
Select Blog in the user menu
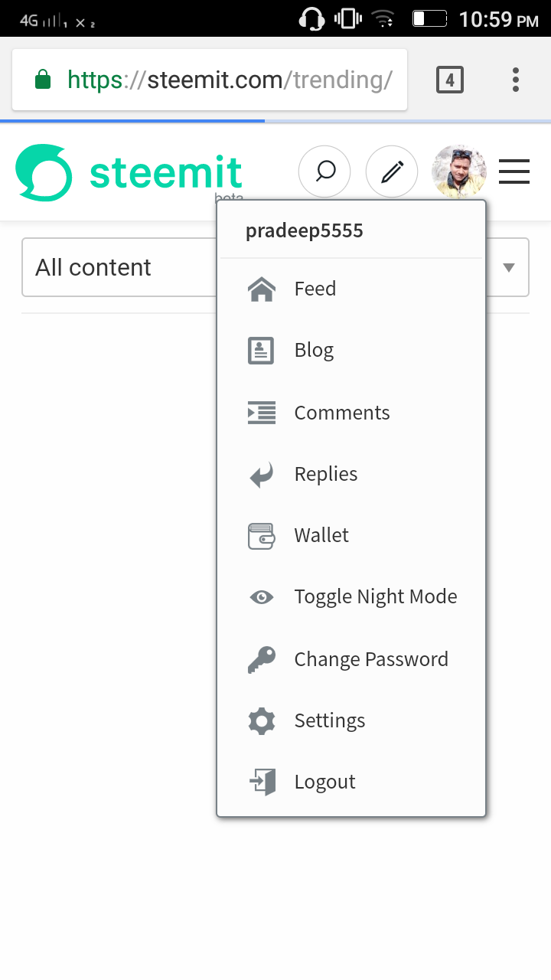[314, 351]
